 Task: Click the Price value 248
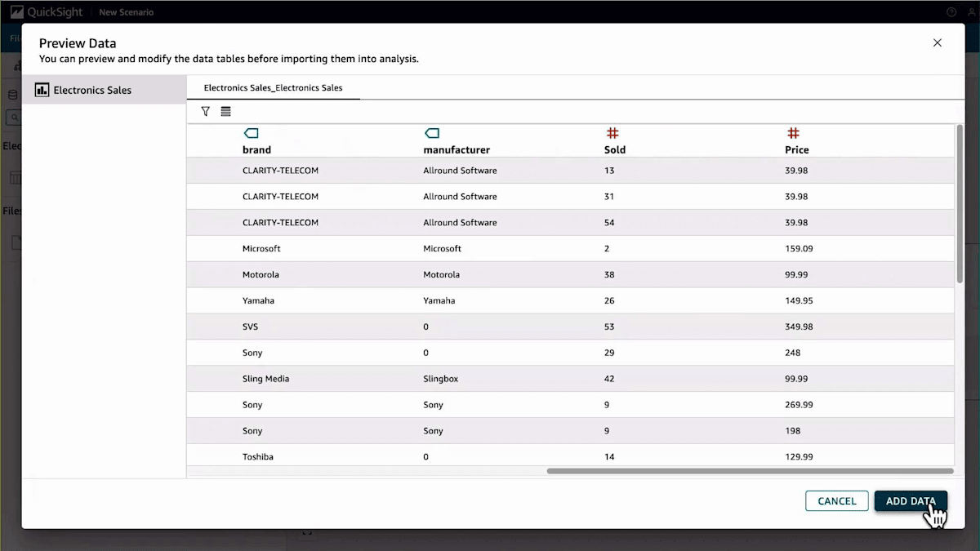792,353
